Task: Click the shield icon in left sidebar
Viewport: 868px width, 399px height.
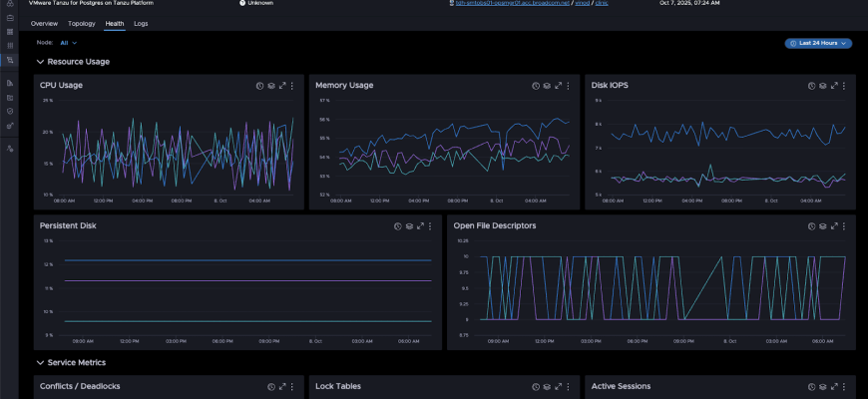Action: pos(10,111)
